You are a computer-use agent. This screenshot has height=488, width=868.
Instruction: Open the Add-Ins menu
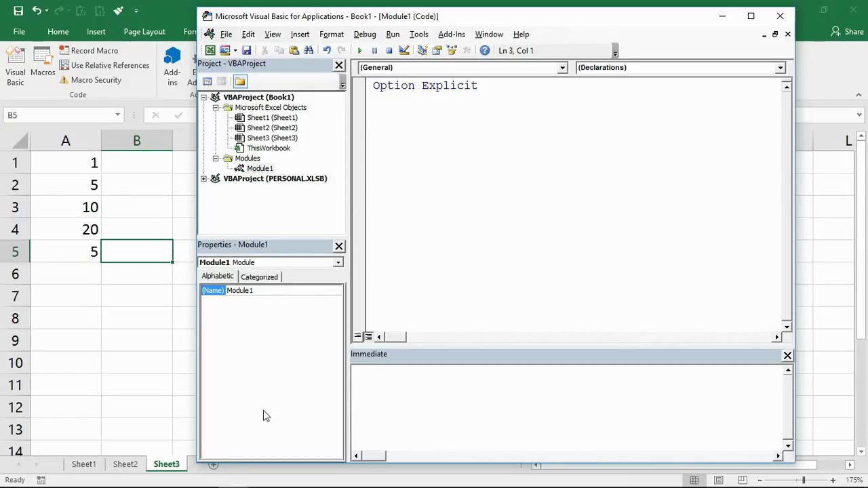(452, 34)
